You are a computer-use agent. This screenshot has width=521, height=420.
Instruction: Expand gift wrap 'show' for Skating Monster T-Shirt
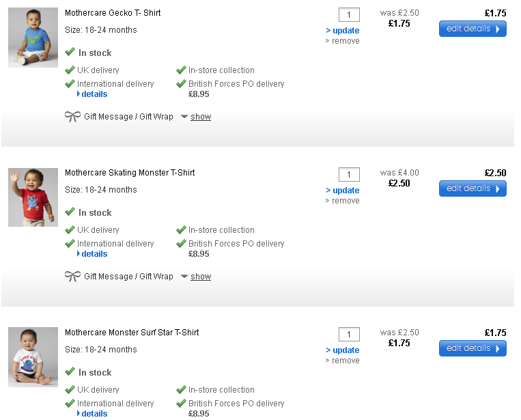pos(201,277)
